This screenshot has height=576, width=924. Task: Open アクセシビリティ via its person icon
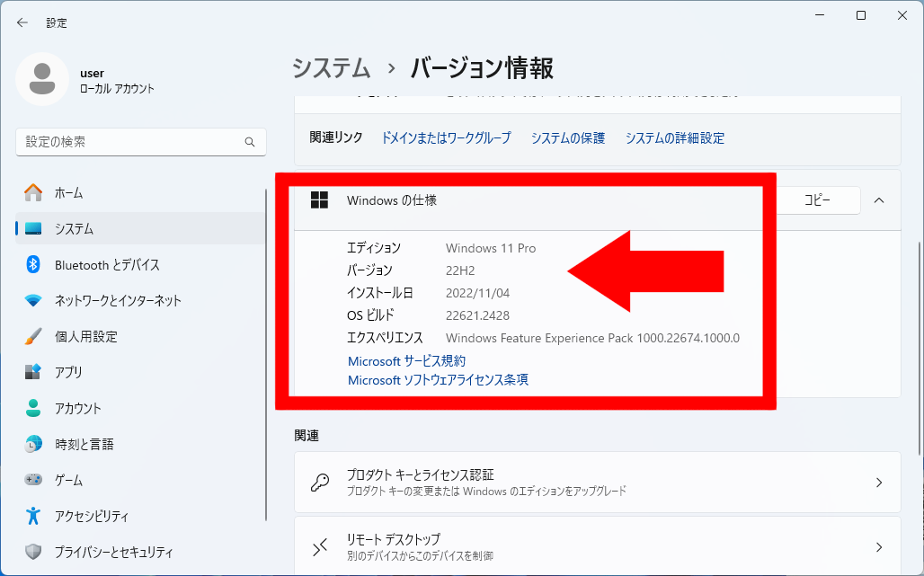(x=33, y=516)
